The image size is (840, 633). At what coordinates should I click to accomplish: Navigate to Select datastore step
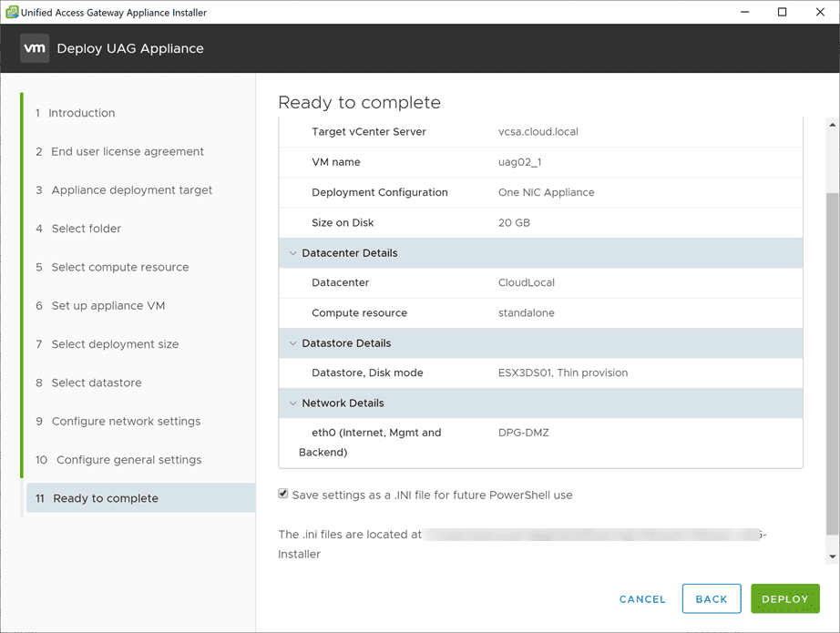point(96,383)
